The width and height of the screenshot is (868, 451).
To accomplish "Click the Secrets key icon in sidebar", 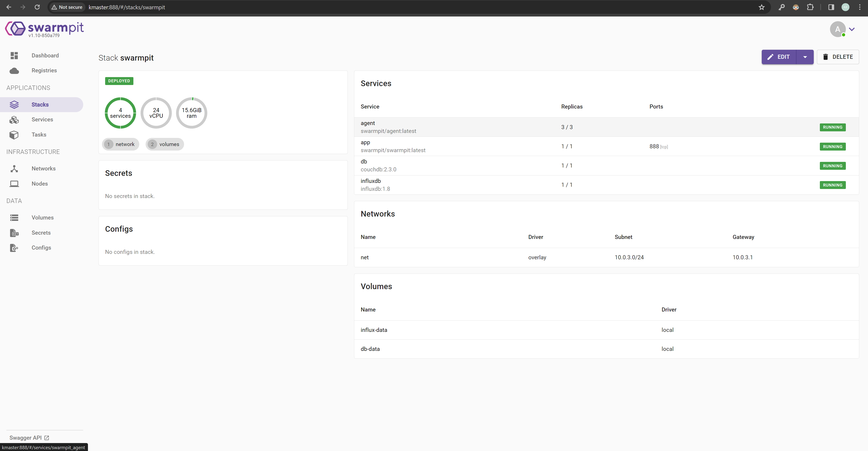I will pos(14,233).
